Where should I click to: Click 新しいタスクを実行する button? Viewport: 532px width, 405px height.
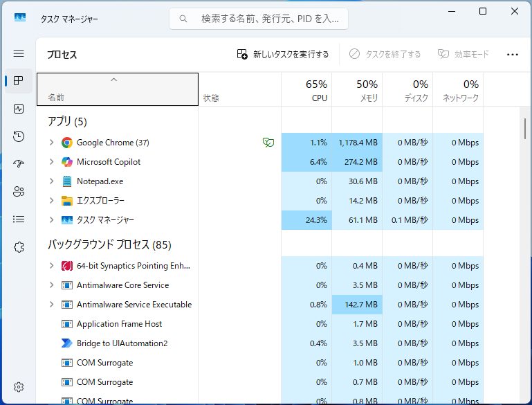283,54
